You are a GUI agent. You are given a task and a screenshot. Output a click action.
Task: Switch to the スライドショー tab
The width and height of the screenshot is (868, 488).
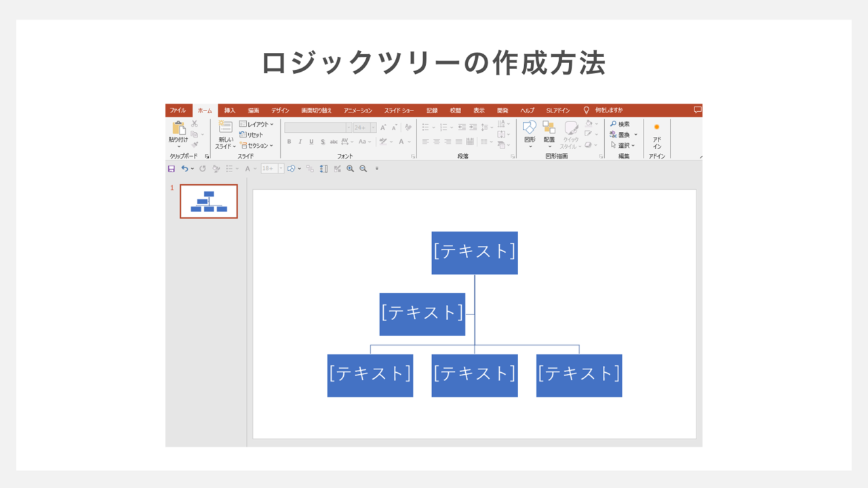399,110
